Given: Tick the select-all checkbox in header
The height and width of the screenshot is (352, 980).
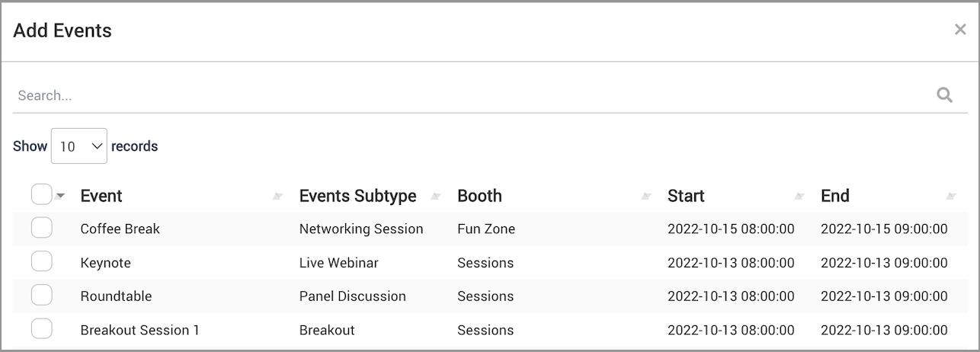Looking at the screenshot, I should [x=41, y=195].
